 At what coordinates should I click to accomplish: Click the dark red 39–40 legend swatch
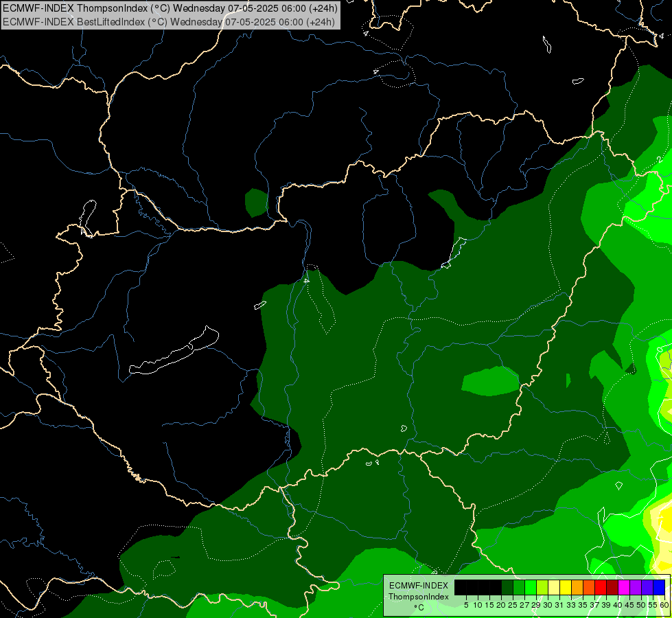(612, 587)
